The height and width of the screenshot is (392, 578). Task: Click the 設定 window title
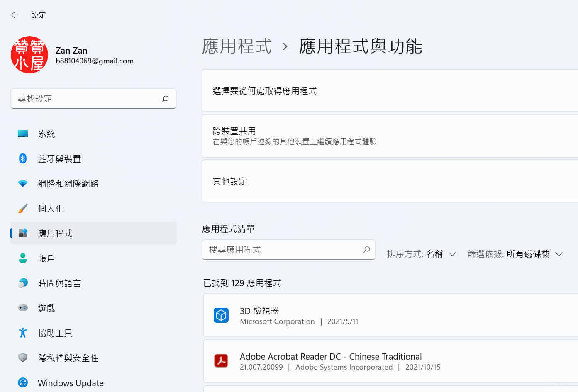click(x=39, y=15)
